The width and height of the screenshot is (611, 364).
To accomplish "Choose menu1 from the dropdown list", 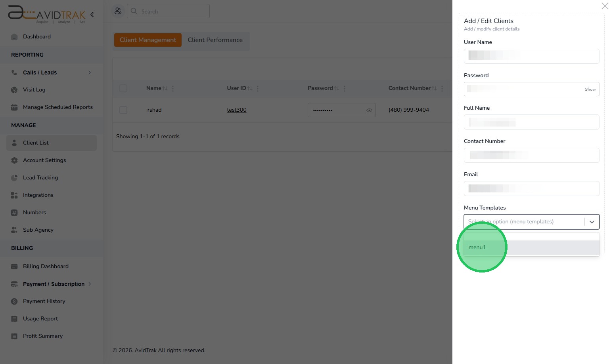I will 477,248.
